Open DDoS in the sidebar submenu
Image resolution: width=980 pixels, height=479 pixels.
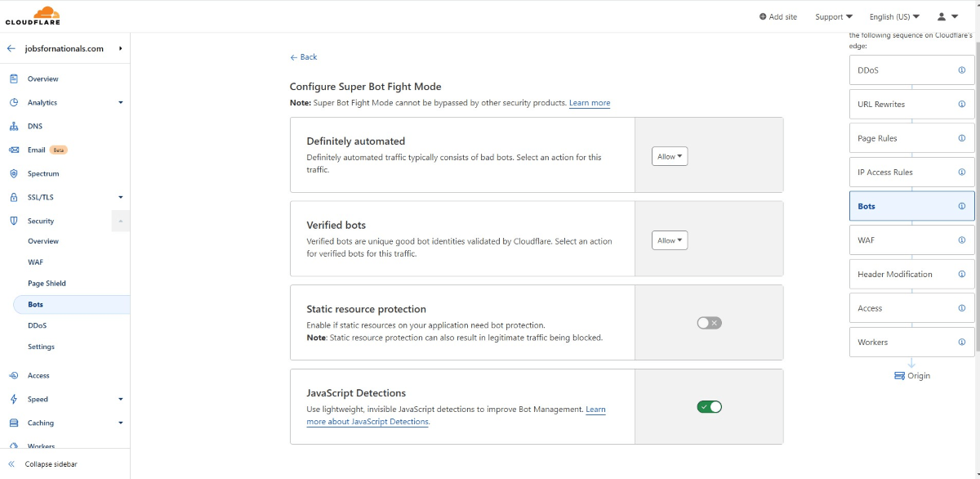coord(38,325)
